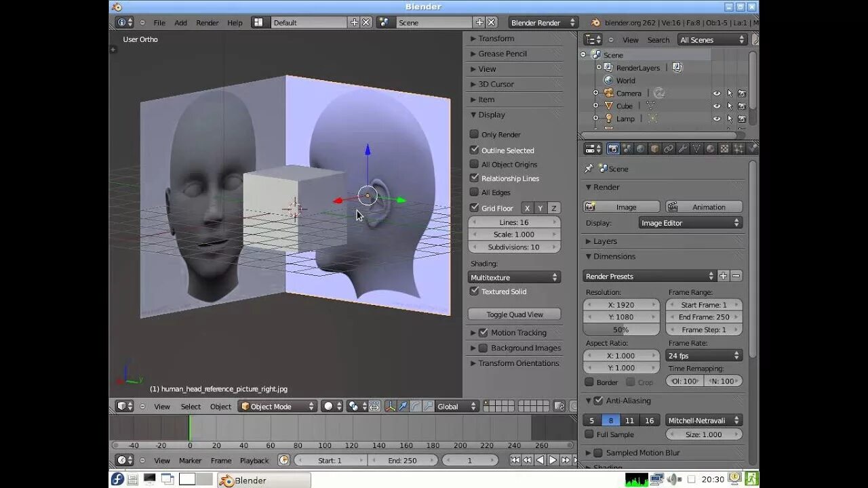Screen dimensions: 868x488
Task: Hide the Camera object via eye icon
Action: click(717, 94)
